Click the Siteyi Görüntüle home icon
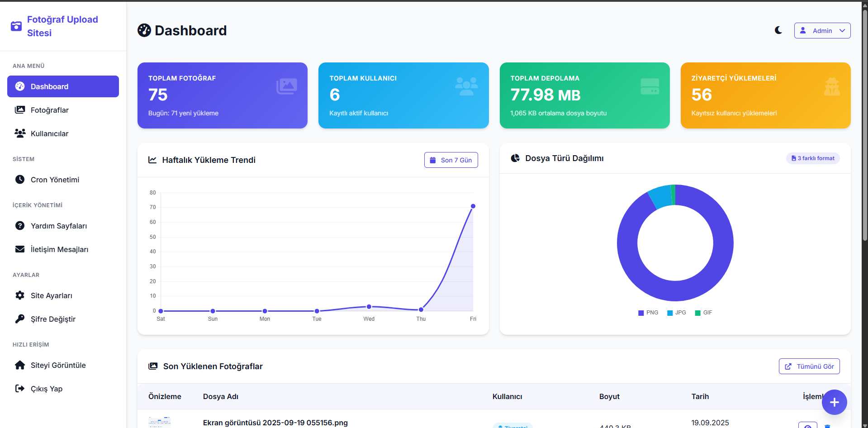This screenshot has height=428, width=868. click(20, 365)
